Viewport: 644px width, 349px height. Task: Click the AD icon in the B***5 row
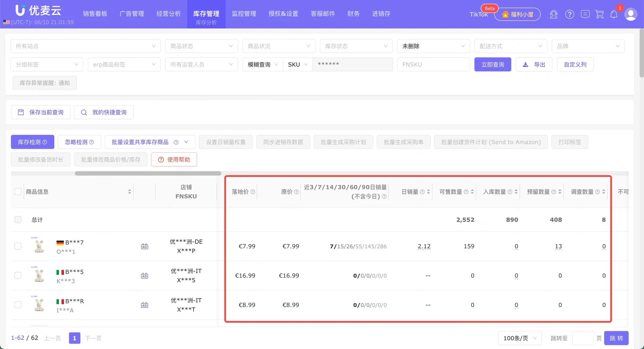145,276
